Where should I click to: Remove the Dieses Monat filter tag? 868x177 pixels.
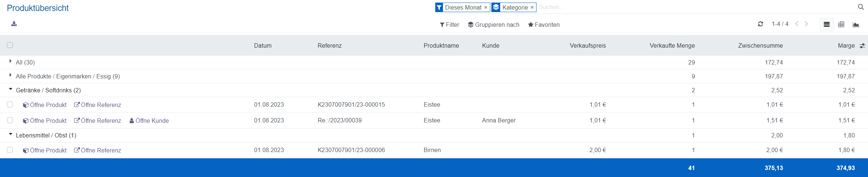486,7
